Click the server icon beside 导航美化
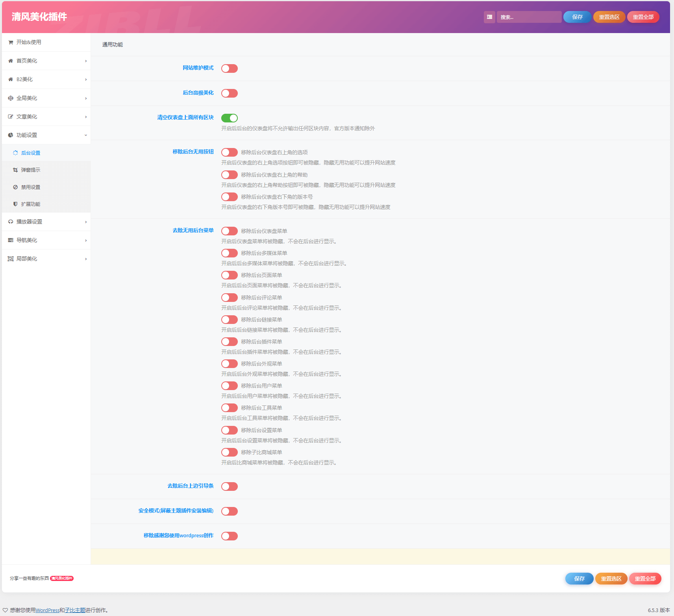The height and width of the screenshot is (616, 674). pyautogui.click(x=11, y=240)
